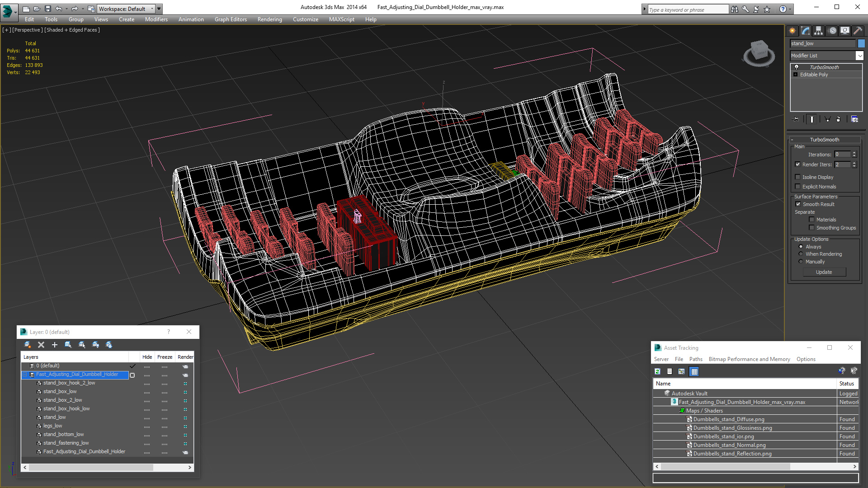Click the Create New Layer icon
868x488 pixels.
(28, 345)
